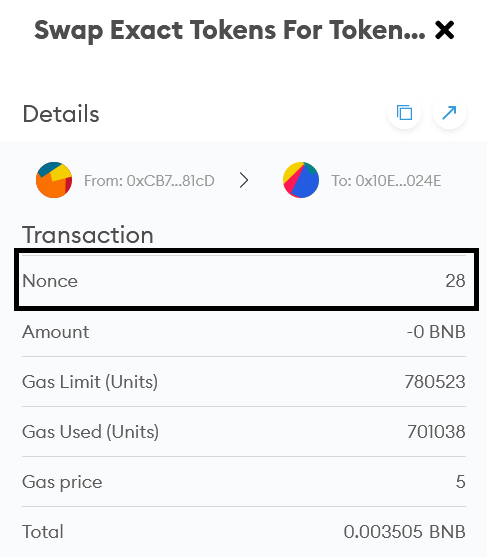The image size is (487, 557).
Task: Click the recipient account identicon
Action: [301, 180]
